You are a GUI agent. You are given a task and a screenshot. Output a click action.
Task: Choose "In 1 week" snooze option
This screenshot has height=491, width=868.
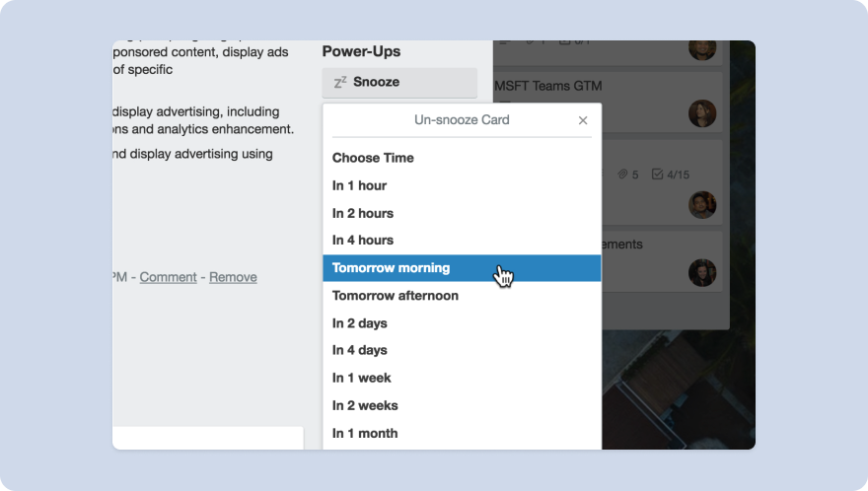(x=362, y=378)
